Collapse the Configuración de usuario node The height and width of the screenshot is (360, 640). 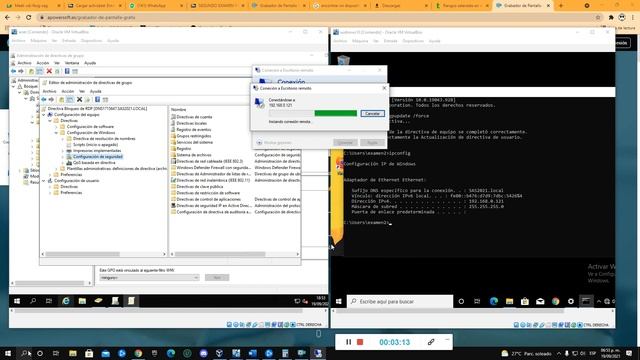click(44, 180)
